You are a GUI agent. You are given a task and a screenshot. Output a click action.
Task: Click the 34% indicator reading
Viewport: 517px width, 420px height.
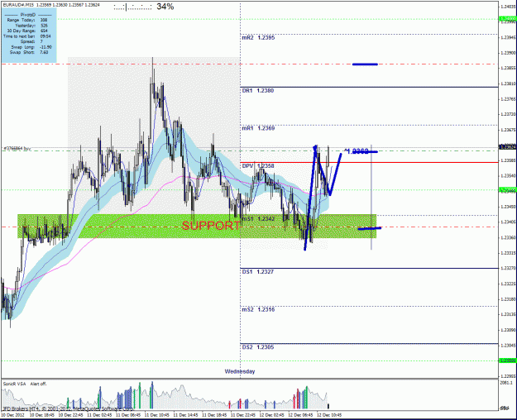[165, 7]
